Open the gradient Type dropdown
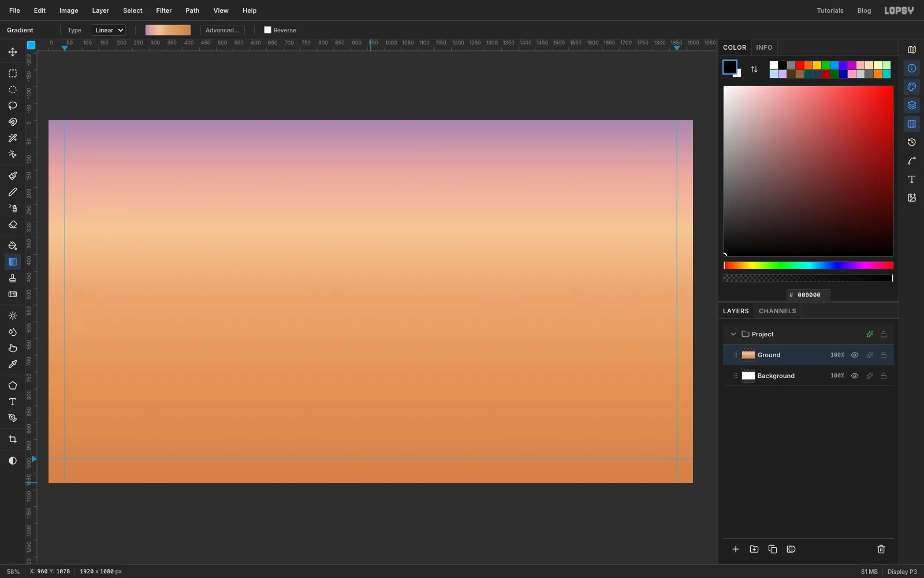 (108, 30)
